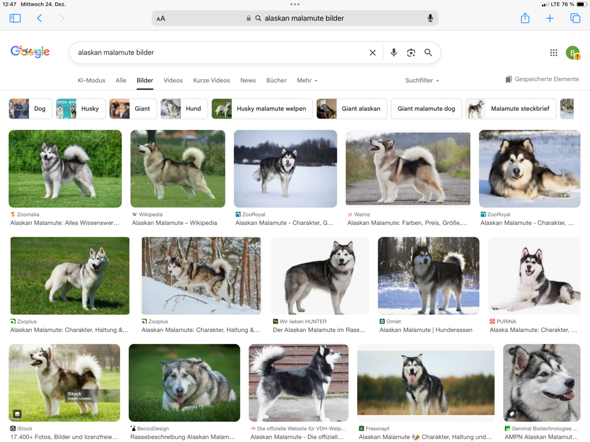
Task: Open a new tab with plus icon
Action: tap(550, 18)
